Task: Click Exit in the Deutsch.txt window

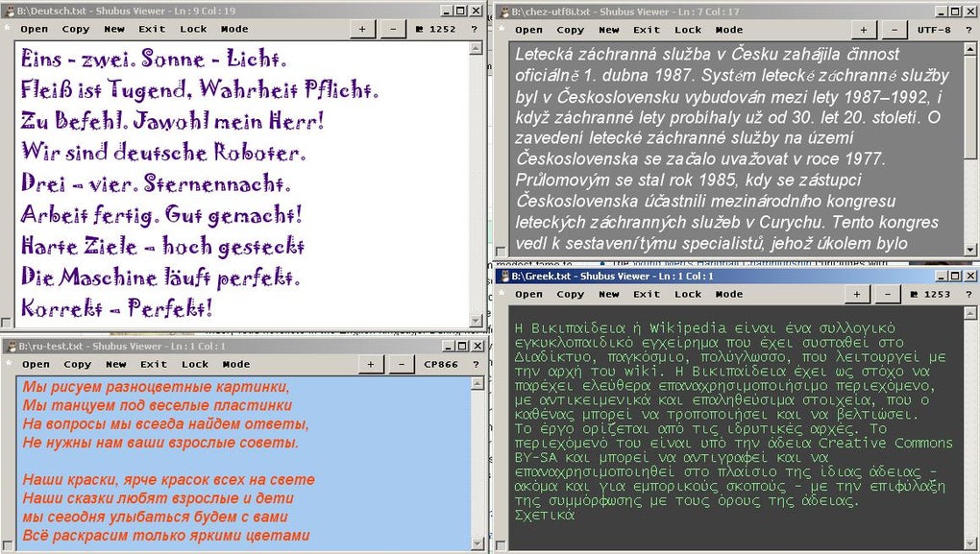Action: pos(152,29)
